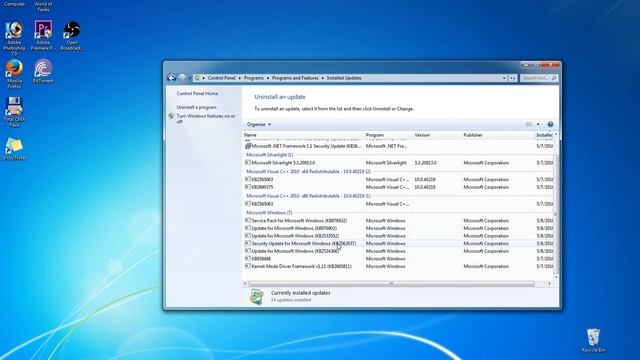Collapse the Microsoft Silverlight (1) group

pos(269,155)
